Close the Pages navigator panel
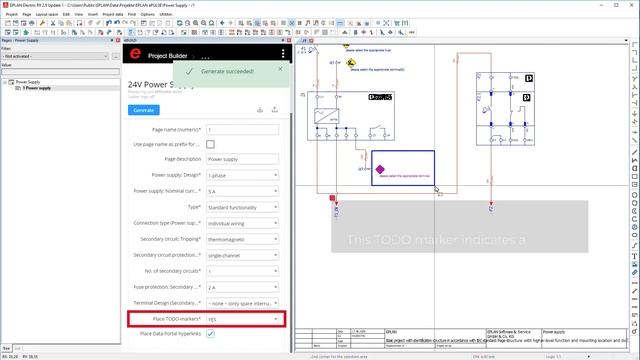 [118, 40]
